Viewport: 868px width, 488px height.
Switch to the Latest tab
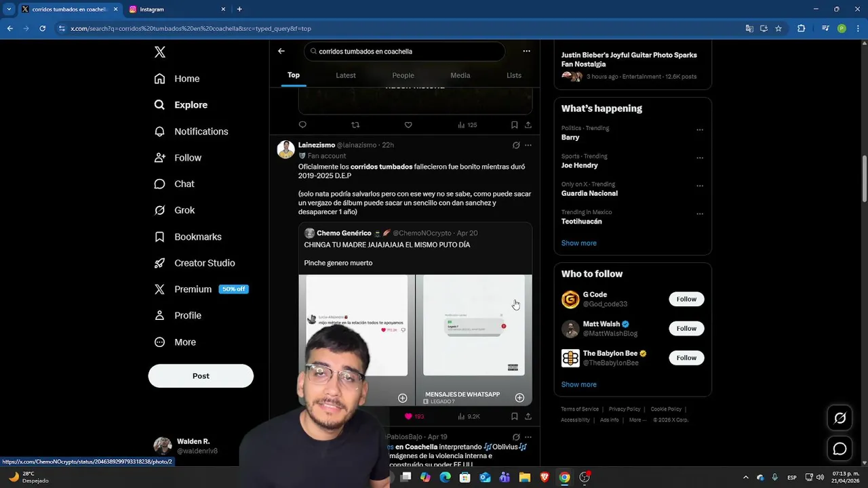(346, 75)
